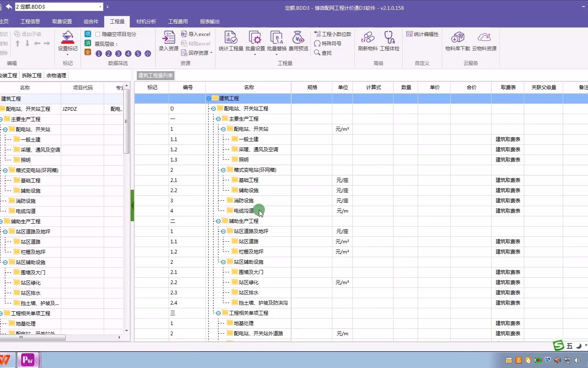Image resolution: width=588 pixels, height=368 pixels.
Task: Toggle the 项 filter button
Action: [x=88, y=34]
